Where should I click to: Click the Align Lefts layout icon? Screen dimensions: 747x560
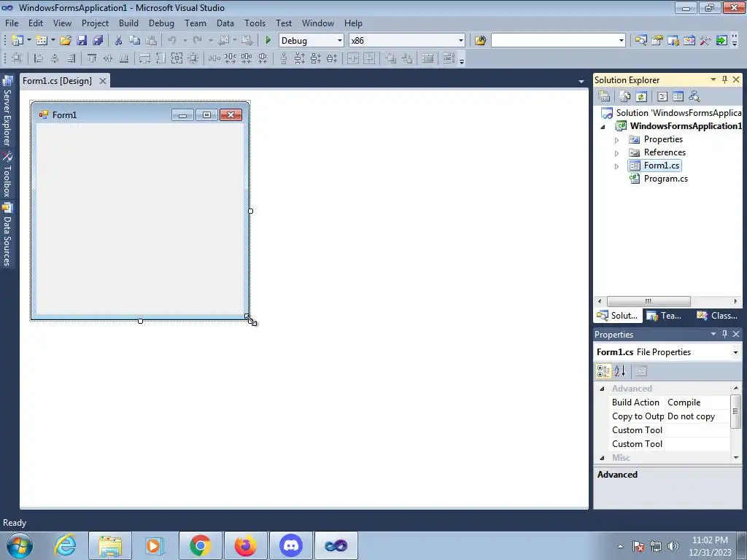[39, 58]
